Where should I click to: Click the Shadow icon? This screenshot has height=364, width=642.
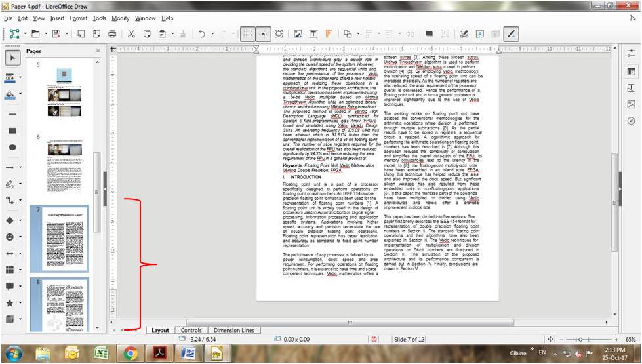click(x=430, y=34)
